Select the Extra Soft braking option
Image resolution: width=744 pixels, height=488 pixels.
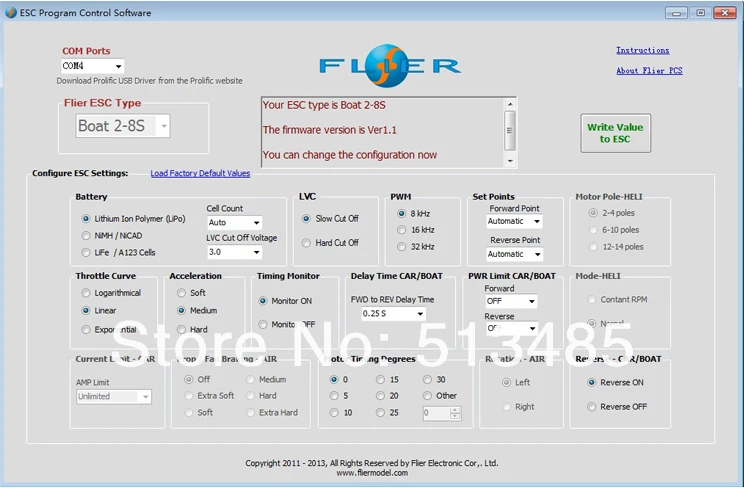coord(209,395)
